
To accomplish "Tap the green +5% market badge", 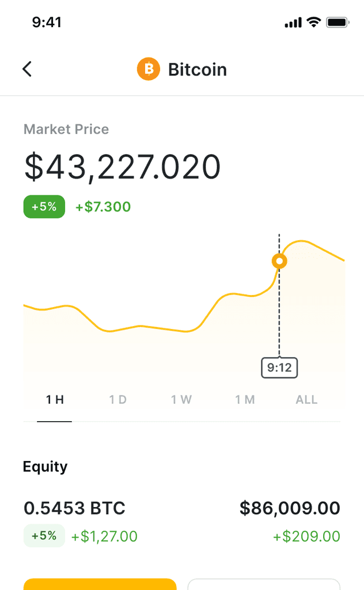I will pos(44,207).
